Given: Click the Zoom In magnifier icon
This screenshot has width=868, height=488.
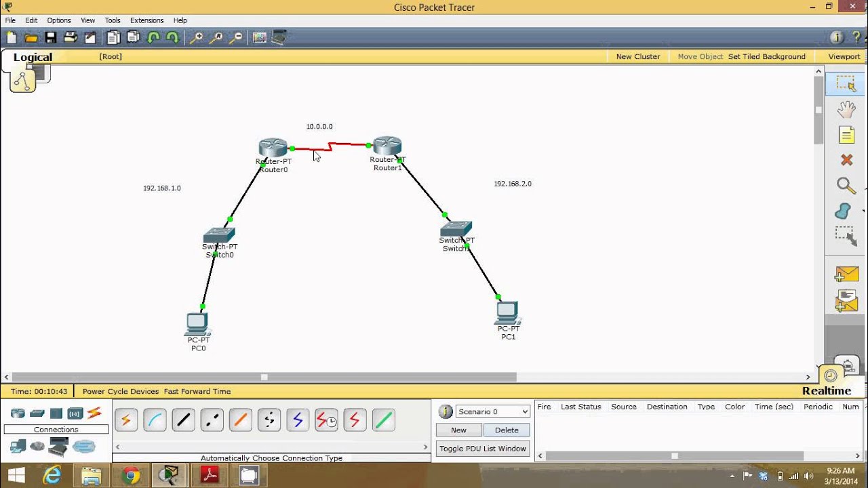Looking at the screenshot, I should 196,38.
